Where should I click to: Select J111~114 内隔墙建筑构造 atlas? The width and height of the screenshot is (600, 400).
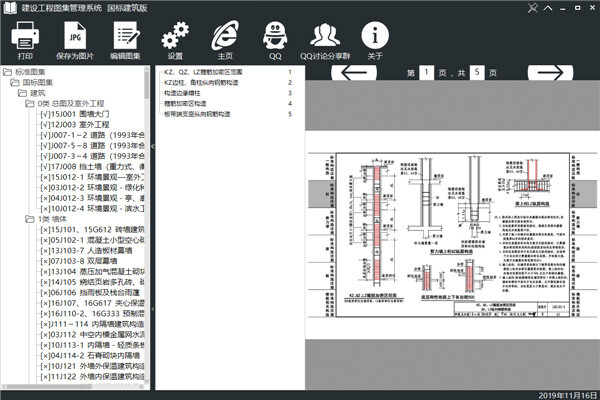point(92,324)
